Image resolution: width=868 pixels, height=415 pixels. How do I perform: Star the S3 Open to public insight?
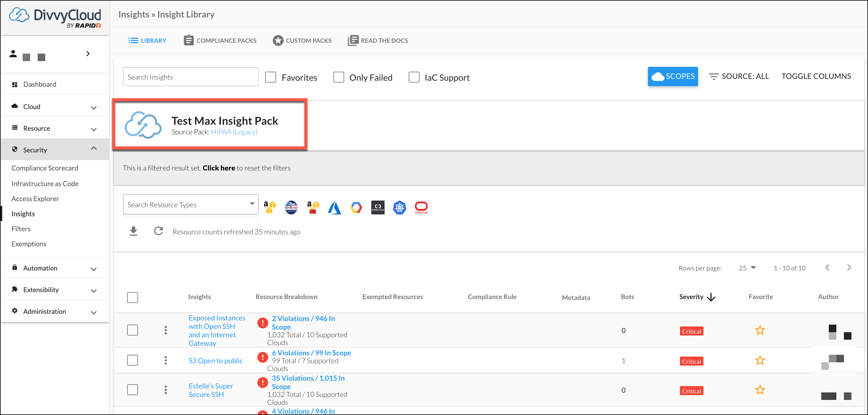click(760, 360)
